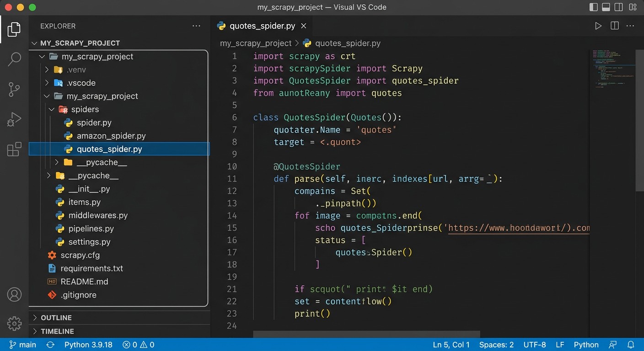Open the Manage gear icon
Screen dimensions: 644x351
click(x=14, y=323)
